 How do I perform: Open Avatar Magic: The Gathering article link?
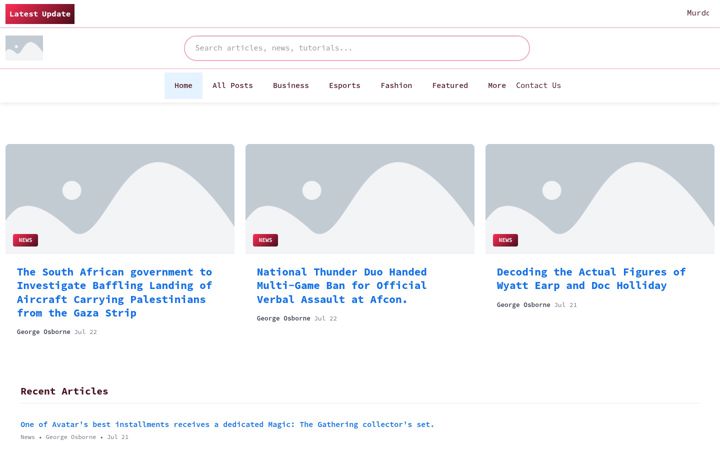[227, 424]
